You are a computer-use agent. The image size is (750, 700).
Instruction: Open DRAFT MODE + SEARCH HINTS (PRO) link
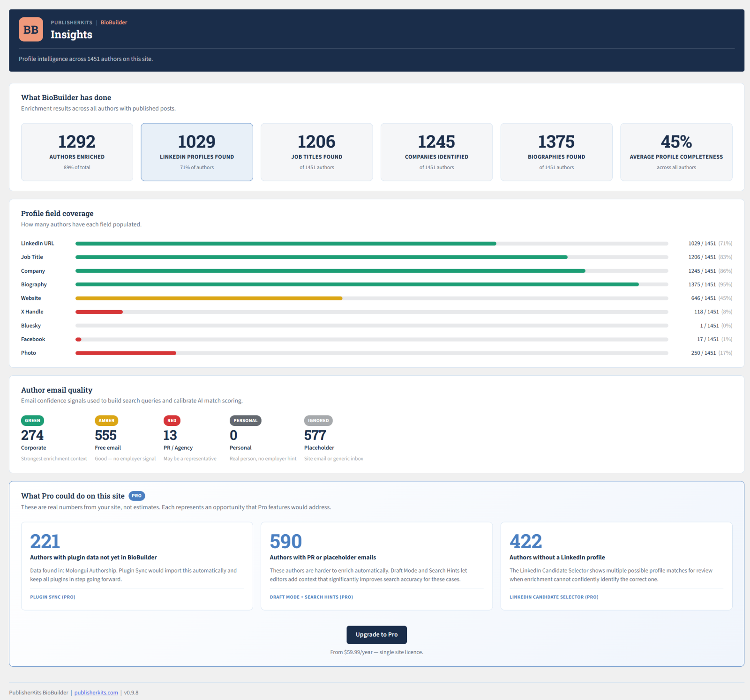click(311, 597)
